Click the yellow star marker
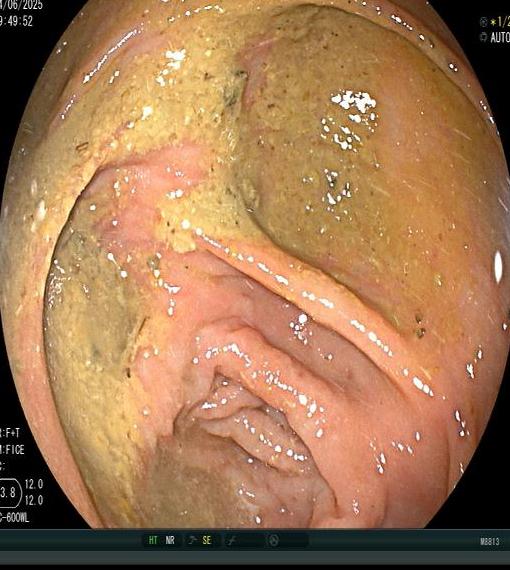510x570 pixels. click(493, 23)
